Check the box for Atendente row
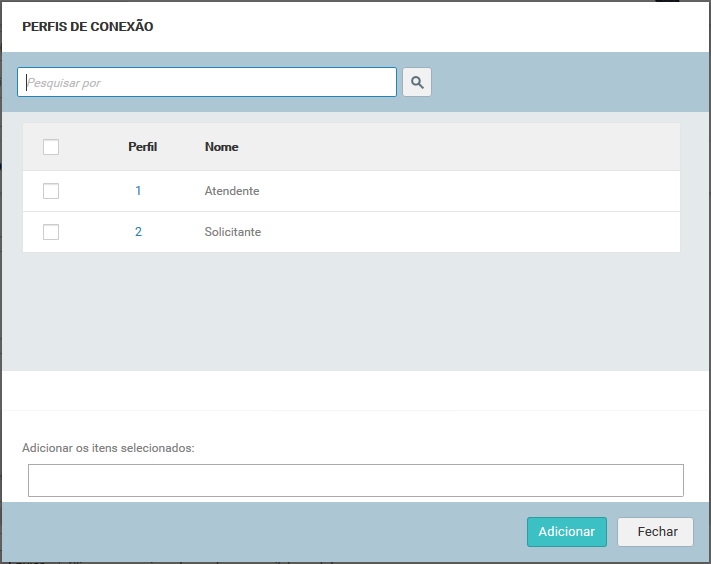This screenshot has width=711, height=564. (51, 191)
